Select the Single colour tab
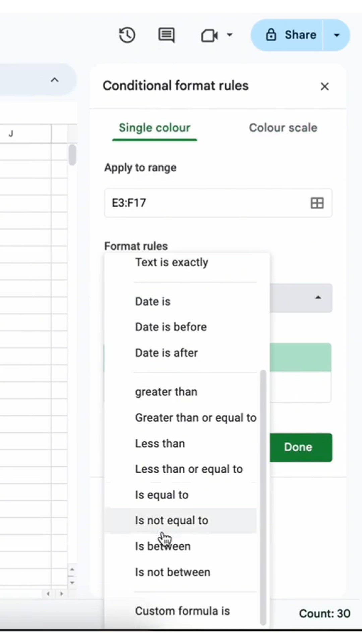Viewport: 362px width, 644px height. point(155,128)
